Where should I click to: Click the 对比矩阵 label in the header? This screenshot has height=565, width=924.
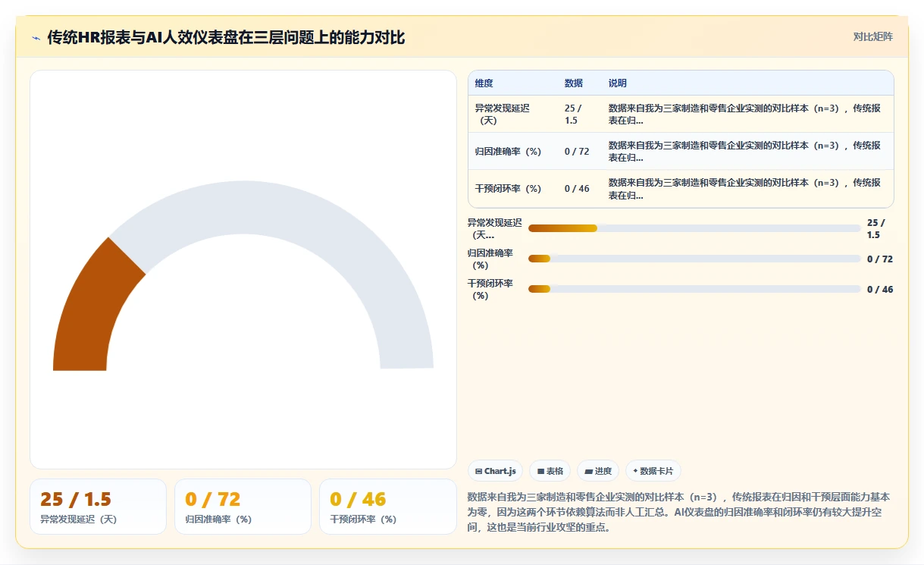(x=873, y=36)
